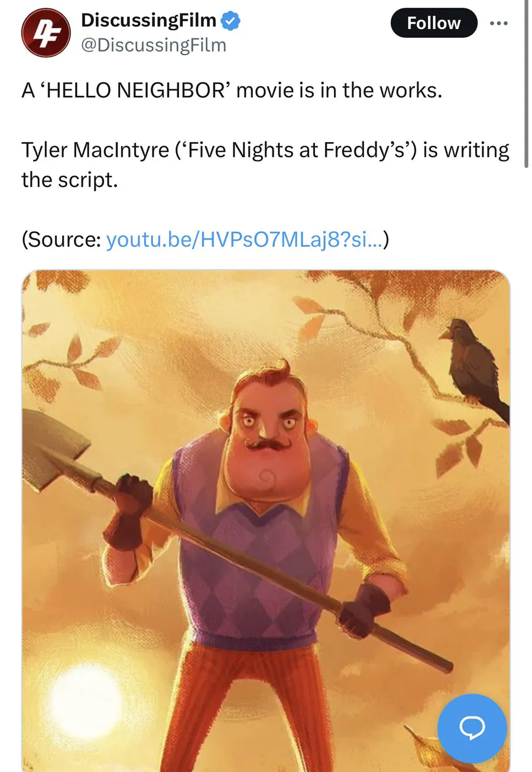Image resolution: width=532 pixels, height=772 pixels.
Task: Open the Hello Neighbor artwork image
Action: [266, 521]
